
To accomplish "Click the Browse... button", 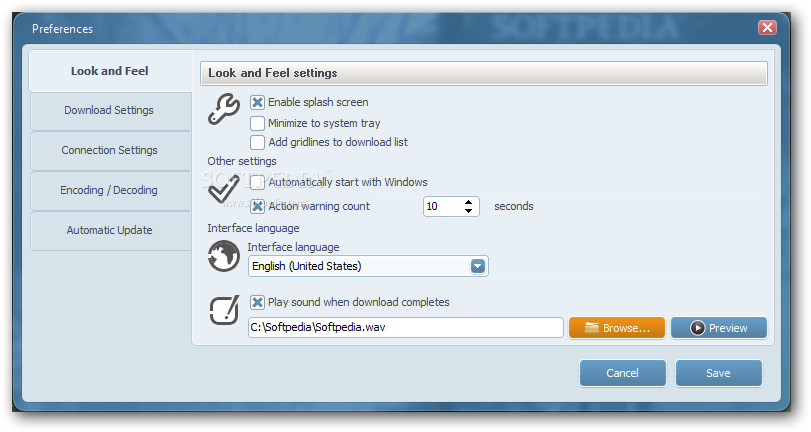I will click(x=617, y=327).
